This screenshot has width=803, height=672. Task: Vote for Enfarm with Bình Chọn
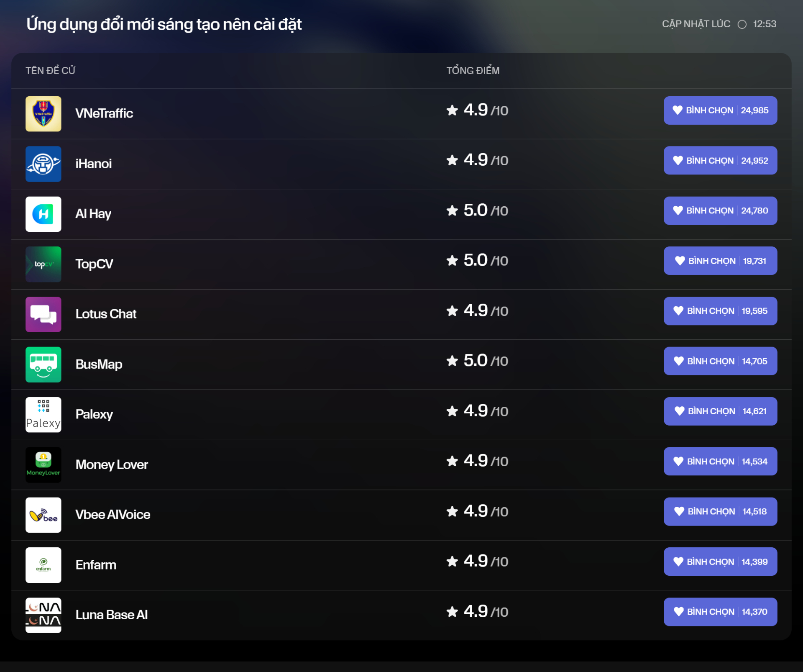coord(720,562)
